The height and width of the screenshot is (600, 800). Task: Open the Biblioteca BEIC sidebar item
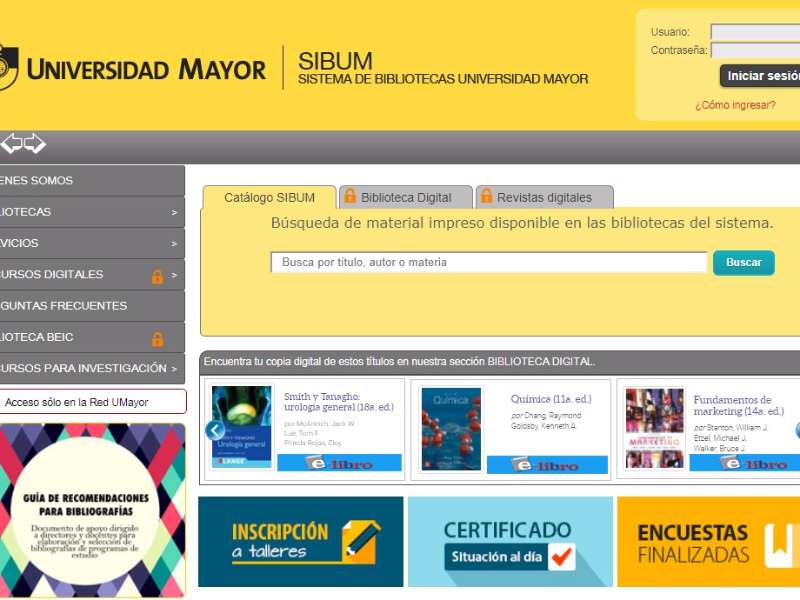pyautogui.click(x=92, y=337)
